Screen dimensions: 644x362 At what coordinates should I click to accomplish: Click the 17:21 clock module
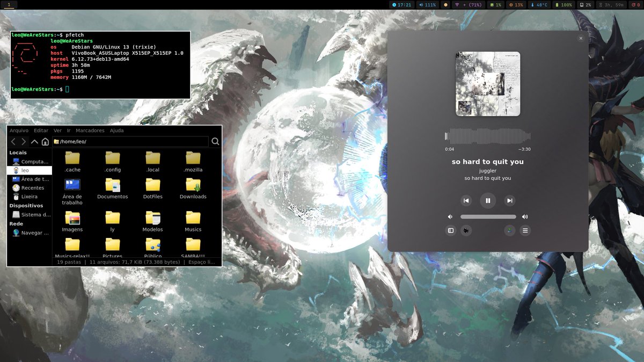point(402,4)
